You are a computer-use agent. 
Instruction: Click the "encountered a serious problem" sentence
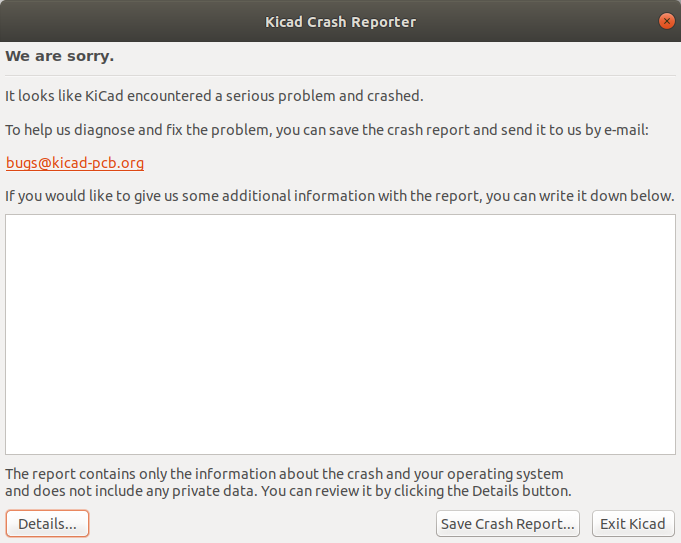[x=300, y=97]
